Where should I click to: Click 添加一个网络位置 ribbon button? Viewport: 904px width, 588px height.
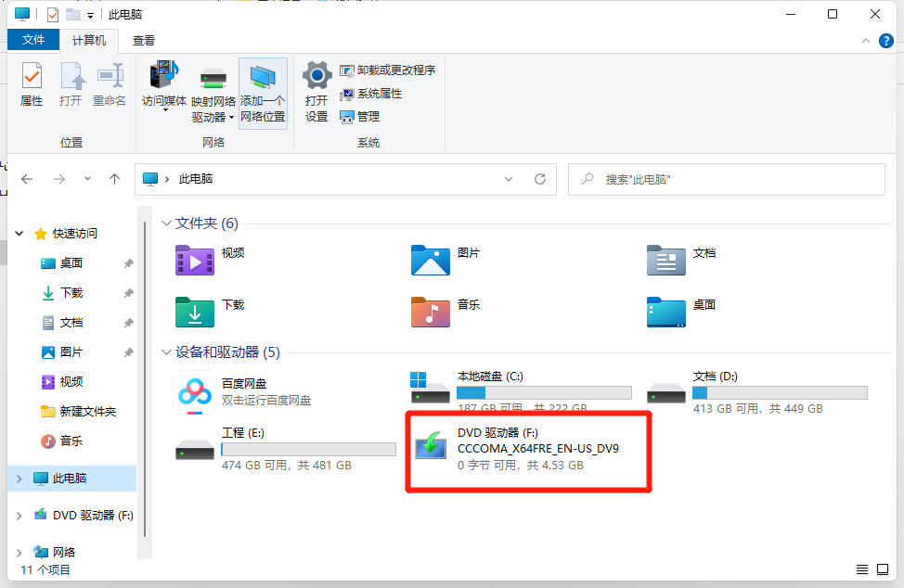point(263,94)
